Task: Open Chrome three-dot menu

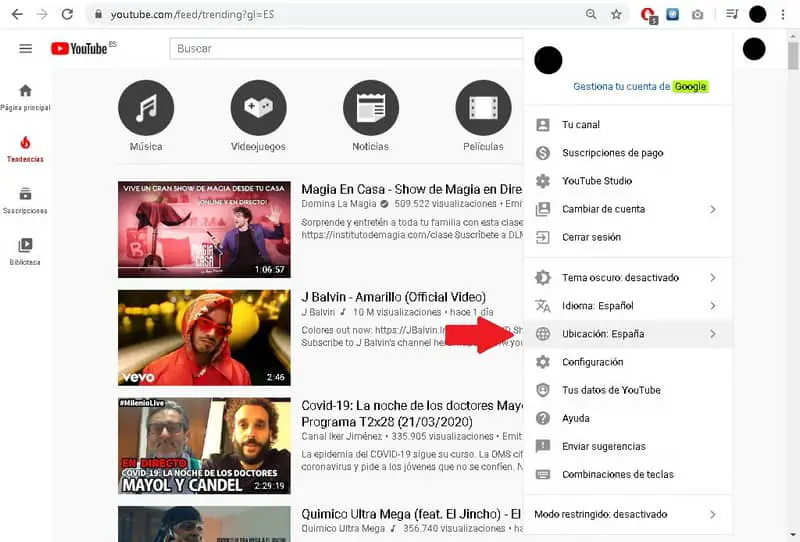Action: (x=783, y=14)
